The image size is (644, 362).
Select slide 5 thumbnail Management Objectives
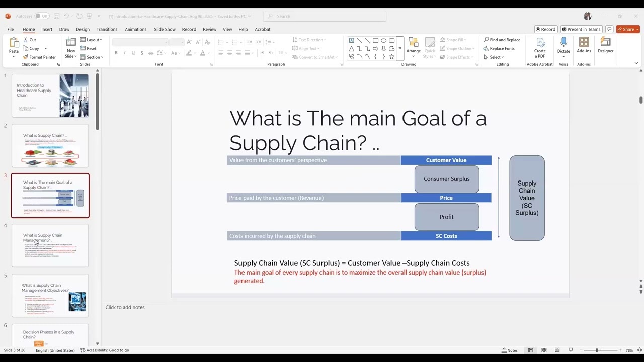(50, 295)
